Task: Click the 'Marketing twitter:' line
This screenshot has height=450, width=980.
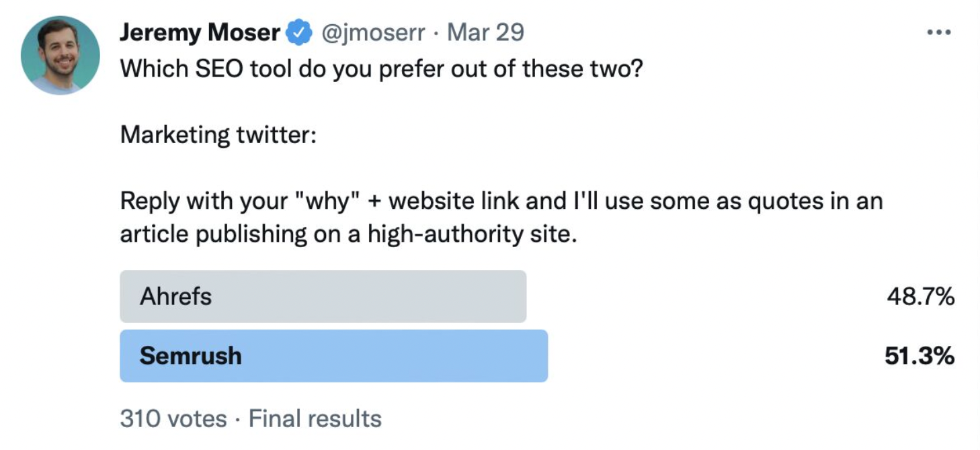Action: 218,135
